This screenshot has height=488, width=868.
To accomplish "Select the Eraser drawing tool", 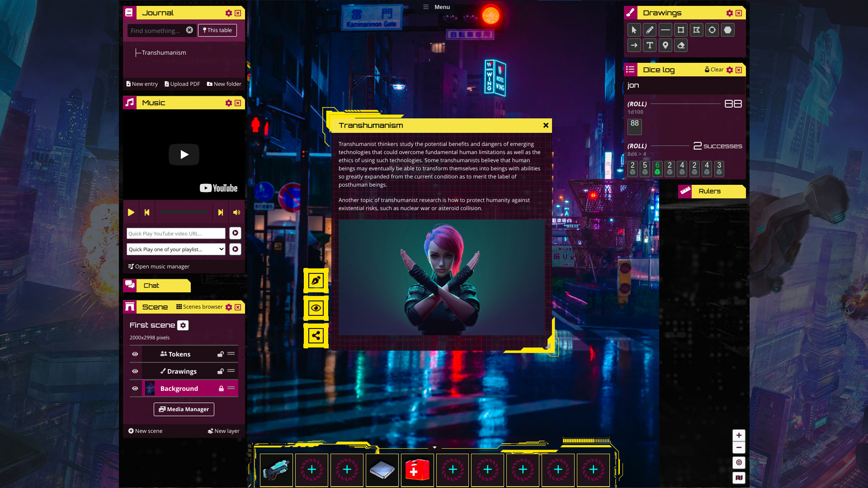I will pos(681,45).
